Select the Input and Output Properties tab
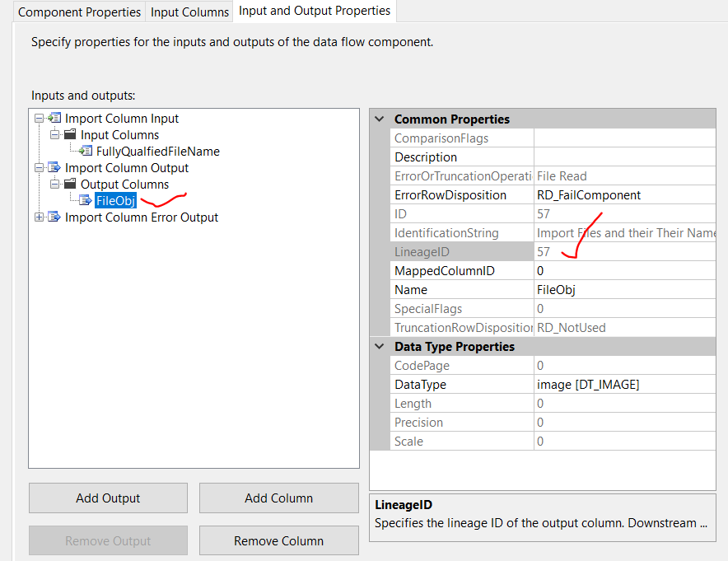728x561 pixels. tap(314, 12)
